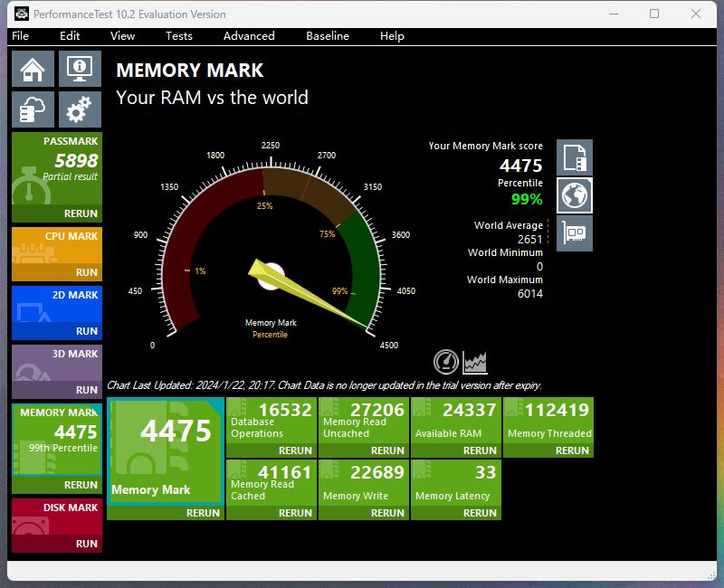Open the Advanced menu

(x=249, y=36)
